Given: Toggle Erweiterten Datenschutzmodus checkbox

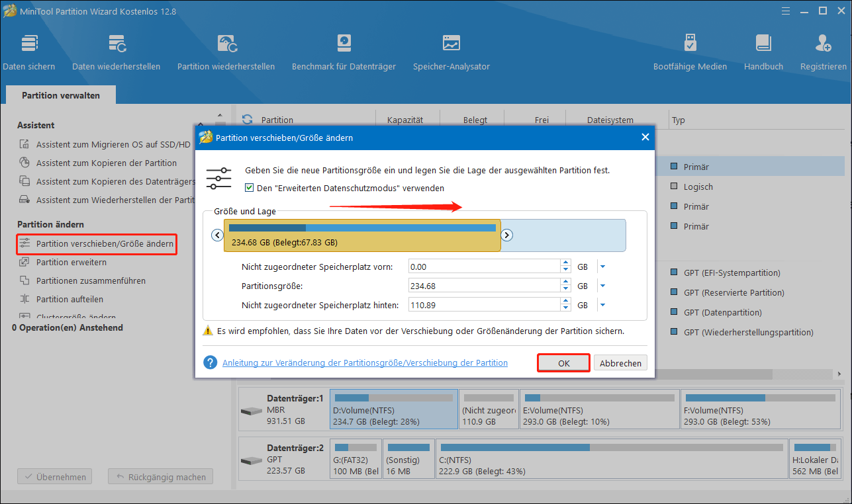Looking at the screenshot, I should tap(249, 188).
